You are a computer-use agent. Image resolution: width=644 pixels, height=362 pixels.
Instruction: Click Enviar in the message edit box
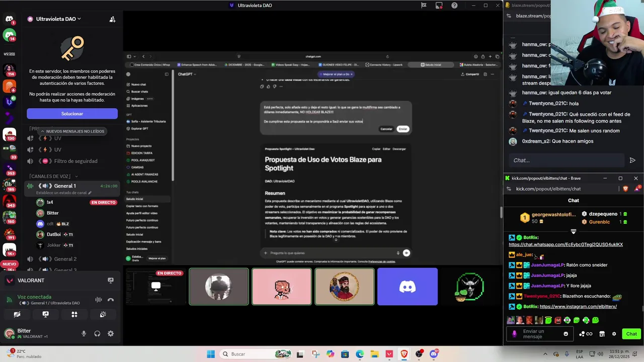[x=403, y=129]
